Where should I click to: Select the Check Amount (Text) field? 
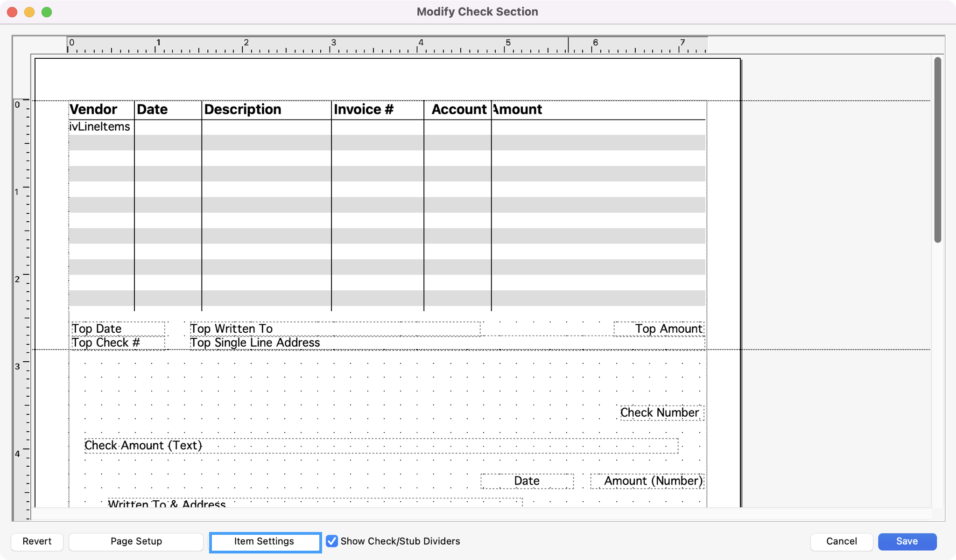[x=380, y=446]
